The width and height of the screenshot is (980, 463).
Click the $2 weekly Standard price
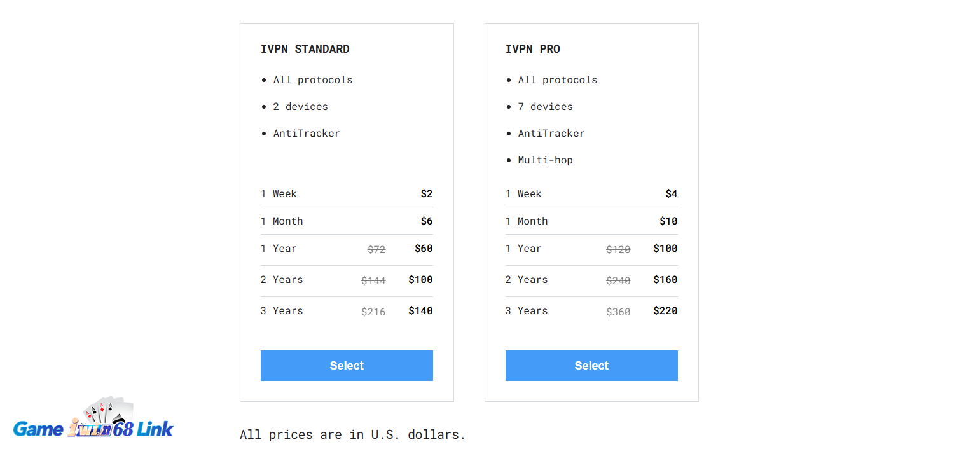click(x=427, y=194)
